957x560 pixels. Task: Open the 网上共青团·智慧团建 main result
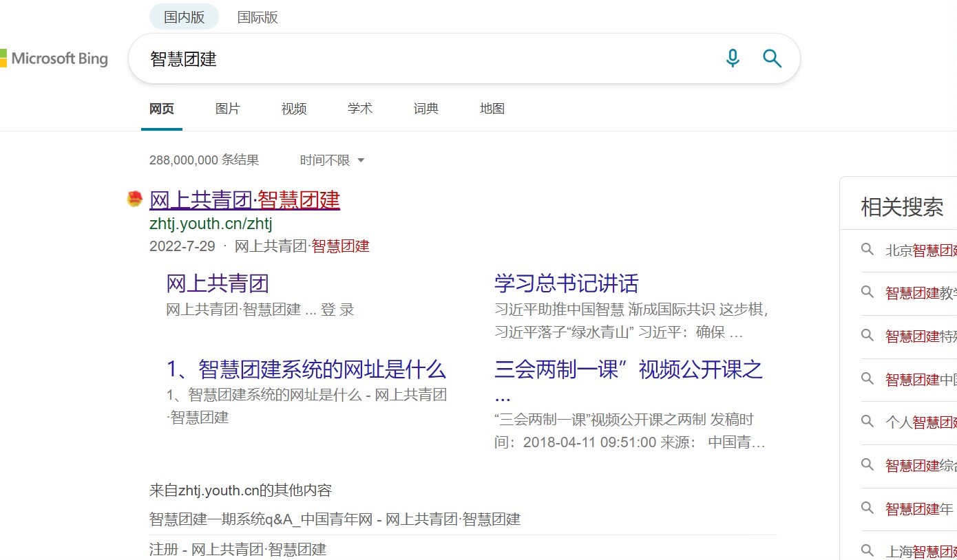point(244,200)
